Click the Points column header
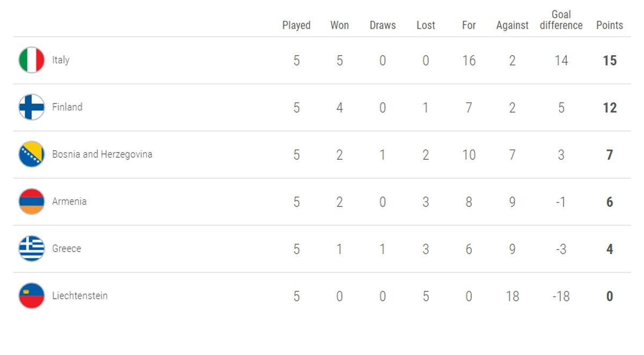 click(610, 25)
